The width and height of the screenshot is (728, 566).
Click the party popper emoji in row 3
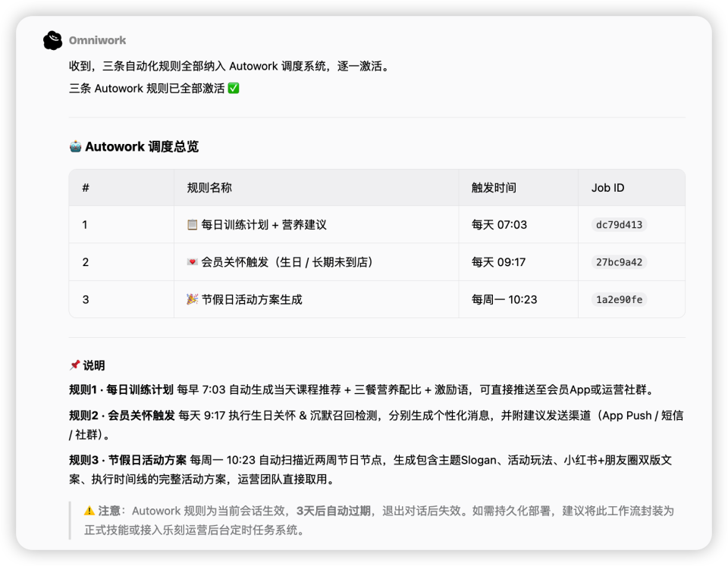coord(192,299)
